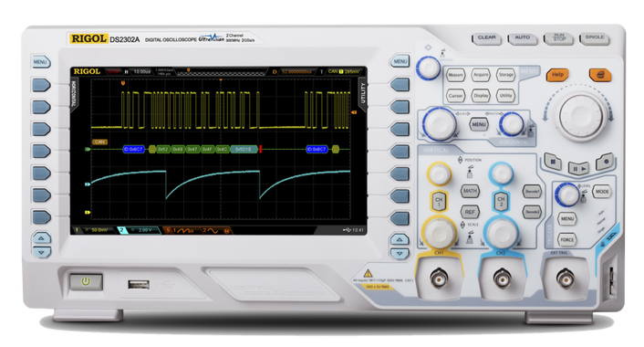The width and height of the screenshot is (644, 347).
Task: Click the channel 2 "2.00 V" scale label
Action: pyautogui.click(x=145, y=230)
